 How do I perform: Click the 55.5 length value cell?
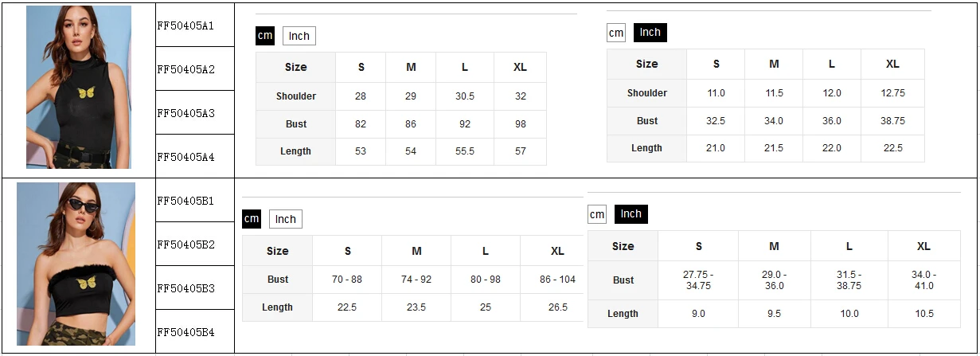coord(465,151)
